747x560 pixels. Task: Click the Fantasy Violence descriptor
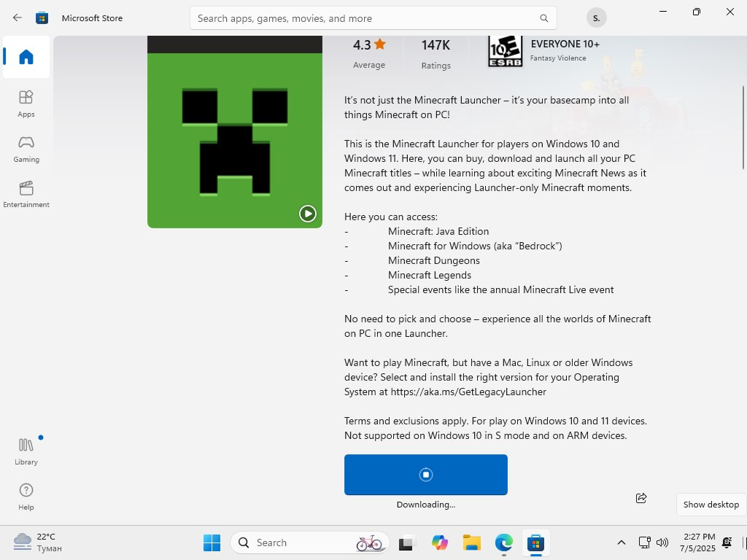(x=558, y=58)
